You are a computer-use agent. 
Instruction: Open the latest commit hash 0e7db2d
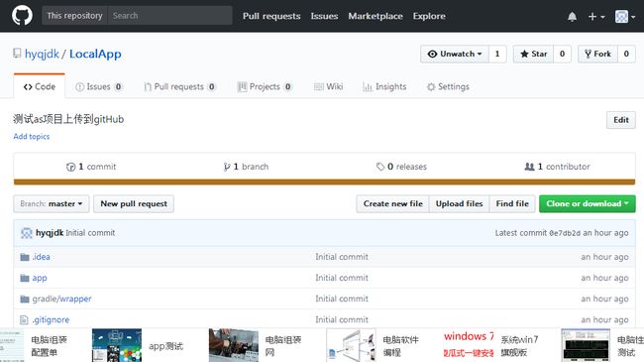tap(565, 233)
